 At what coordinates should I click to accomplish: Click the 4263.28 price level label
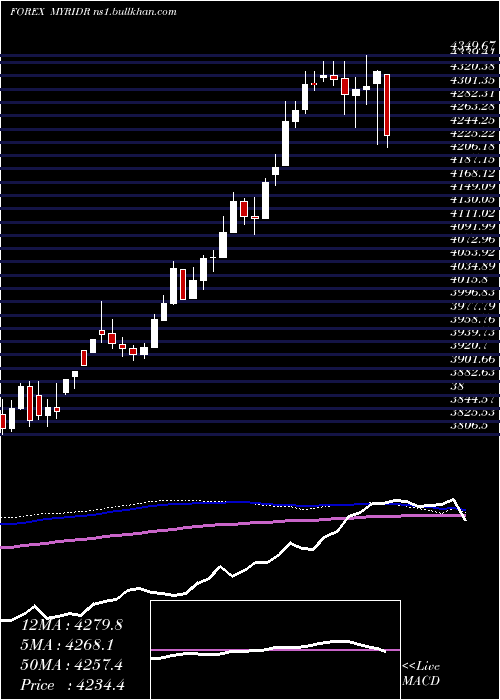[x=474, y=106]
